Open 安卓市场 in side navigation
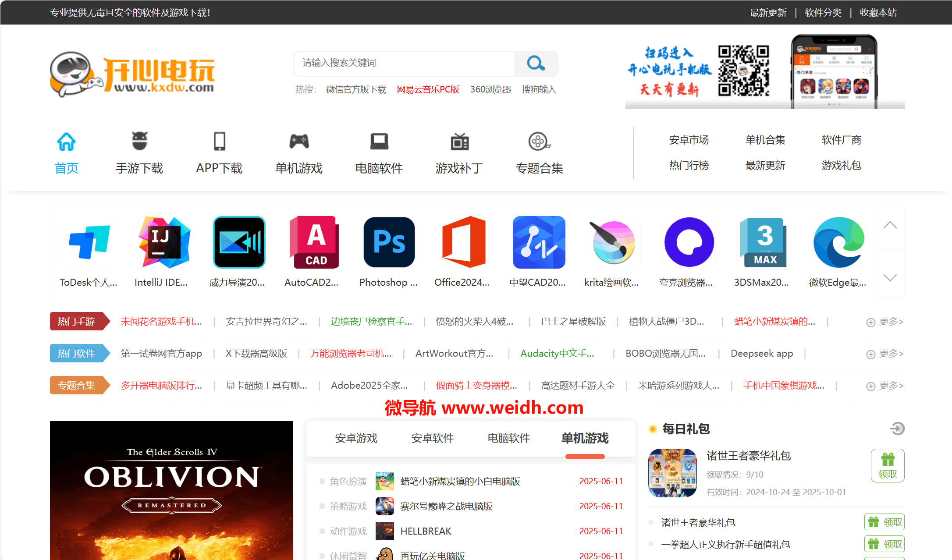Screen dimensions: 952x560 tap(689, 140)
